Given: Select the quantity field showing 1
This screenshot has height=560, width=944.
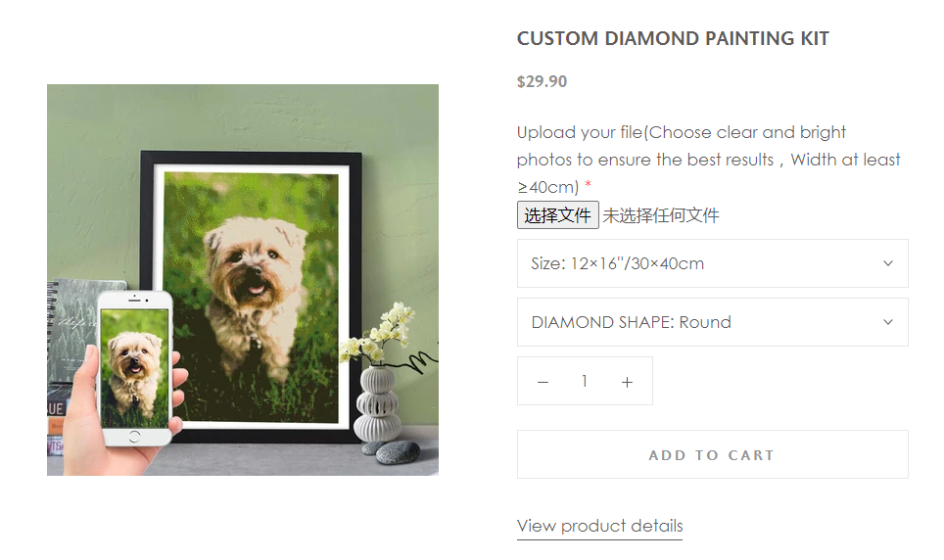Looking at the screenshot, I should 585,381.
